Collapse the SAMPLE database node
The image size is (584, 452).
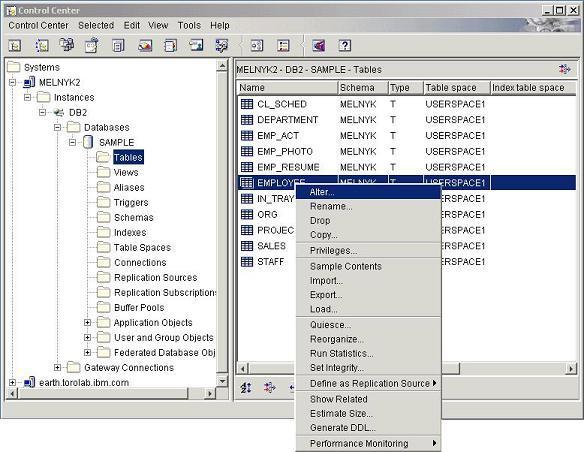pos(73,142)
